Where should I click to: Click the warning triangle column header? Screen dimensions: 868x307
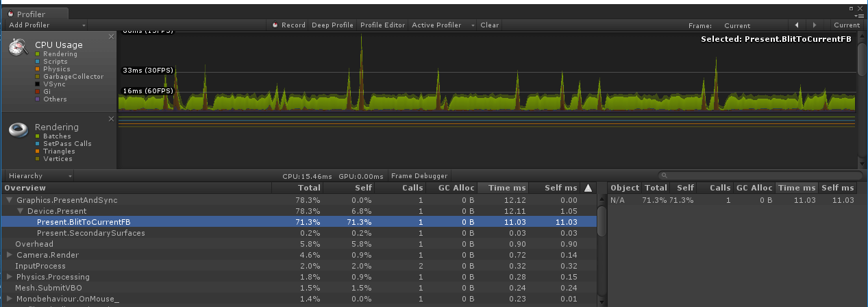[588, 188]
